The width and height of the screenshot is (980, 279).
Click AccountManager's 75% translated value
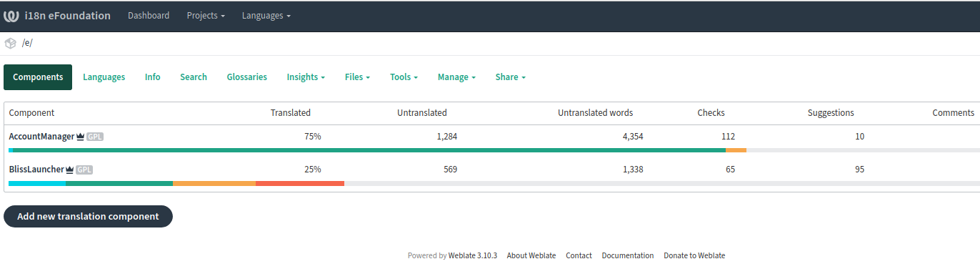[x=313, y=137]
